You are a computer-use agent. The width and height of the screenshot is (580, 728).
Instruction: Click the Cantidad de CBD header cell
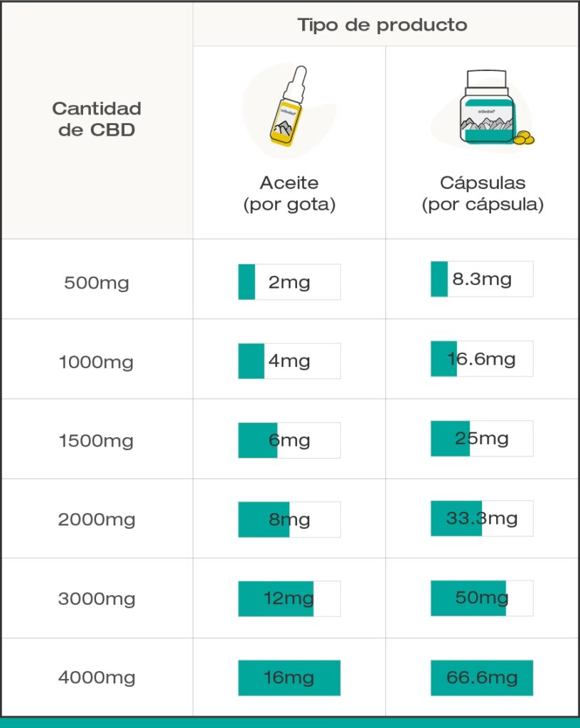coord(97,119)
